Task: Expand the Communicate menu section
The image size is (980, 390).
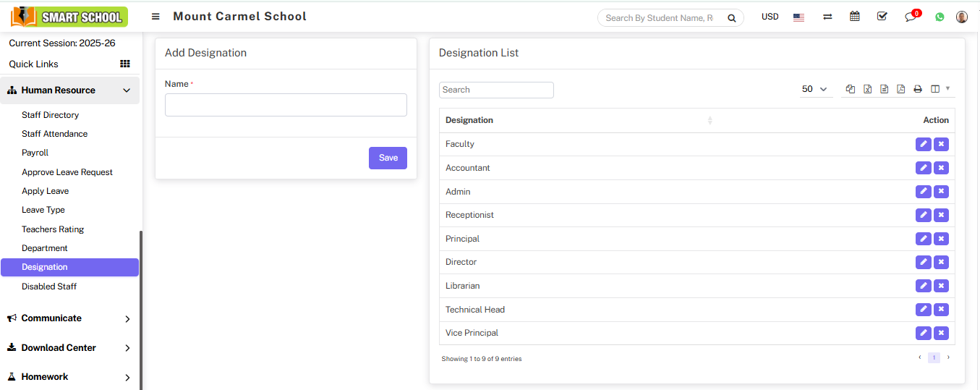Action: (x=69, y=318)
